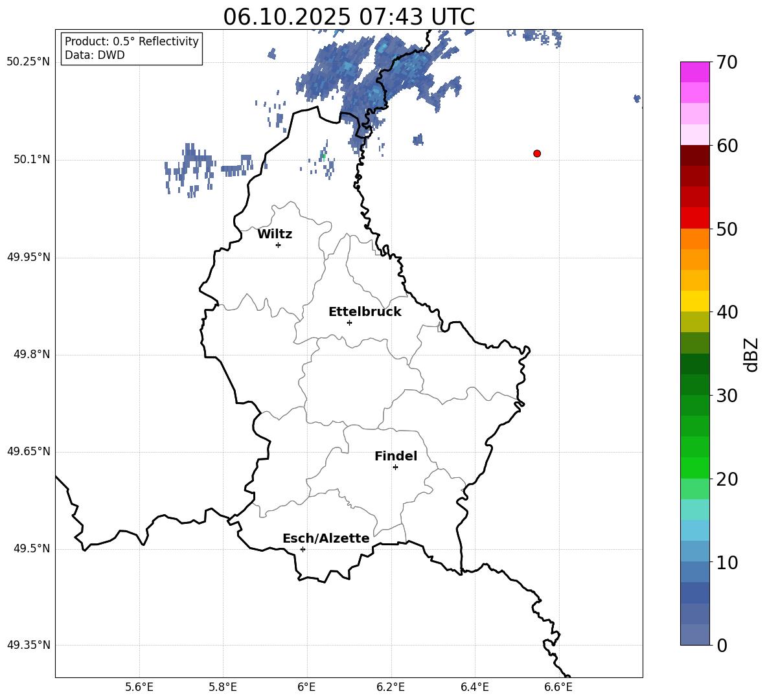767x700 pixels.
Task: Click the magenta 70 dBZ colorbar segment
Action: click(x=694, y=72)
